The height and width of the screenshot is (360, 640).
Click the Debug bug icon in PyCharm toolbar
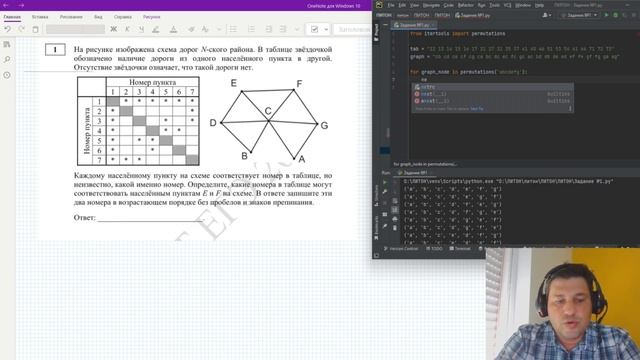[x=616, y=15]
